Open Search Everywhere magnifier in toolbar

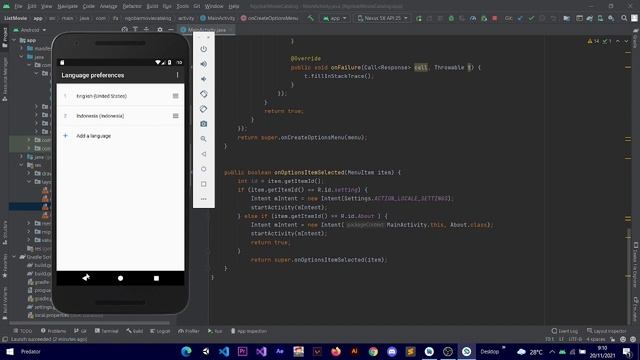(624, 18)
